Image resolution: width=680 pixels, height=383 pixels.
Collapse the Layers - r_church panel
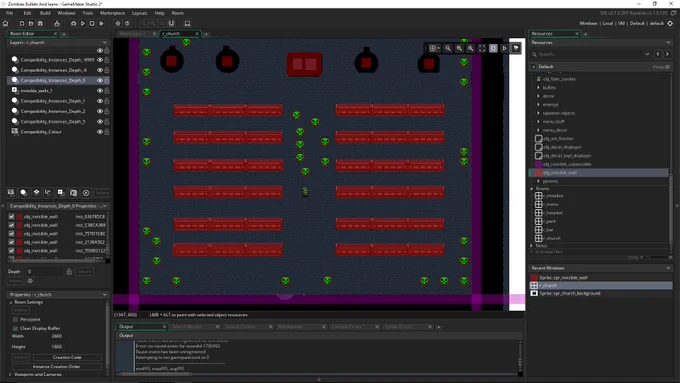coord(105,43)
